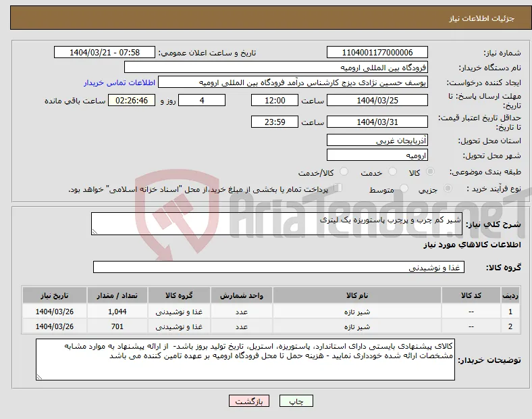Click the شماره نیاز field 1104001177000006

(x=377, y=52)
